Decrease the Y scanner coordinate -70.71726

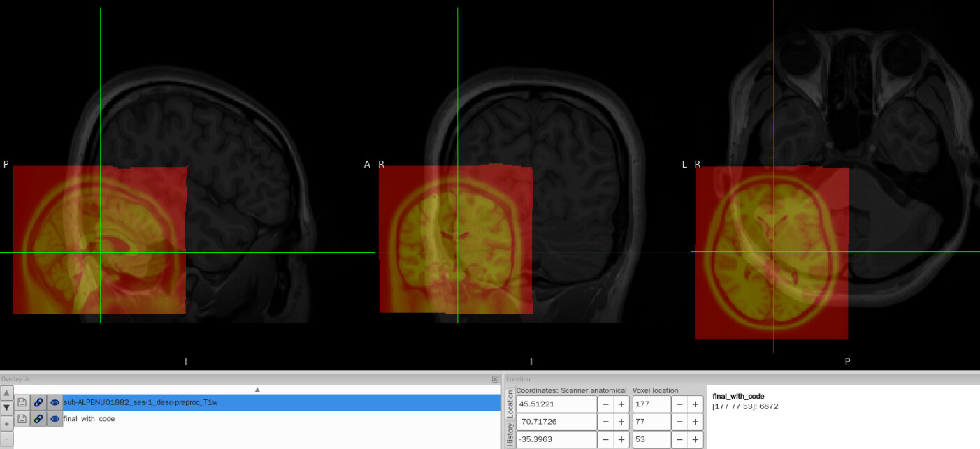point(605,422)
